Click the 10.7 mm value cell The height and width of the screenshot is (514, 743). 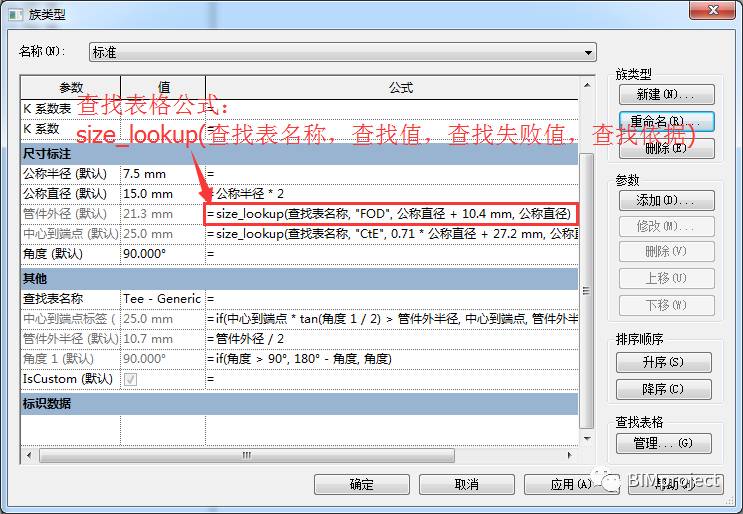[163, 339]
